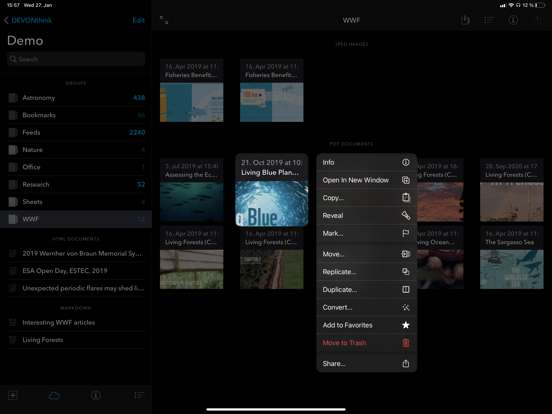Image resolution: width=552 pixels, height=414 pixels.
Task: Open the Bookmarks group
Action: 76,115
